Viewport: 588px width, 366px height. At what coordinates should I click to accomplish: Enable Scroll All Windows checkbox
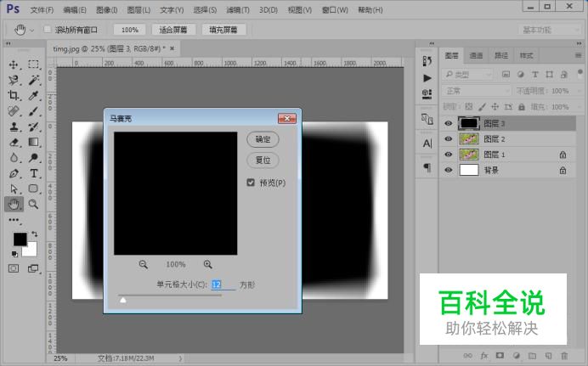(x=48, y=30)
